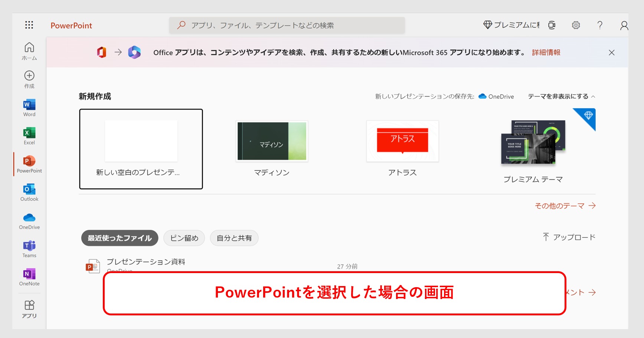Open premium themes thumbnail
The width and height of the screenshot is (644, 338).
533,142
